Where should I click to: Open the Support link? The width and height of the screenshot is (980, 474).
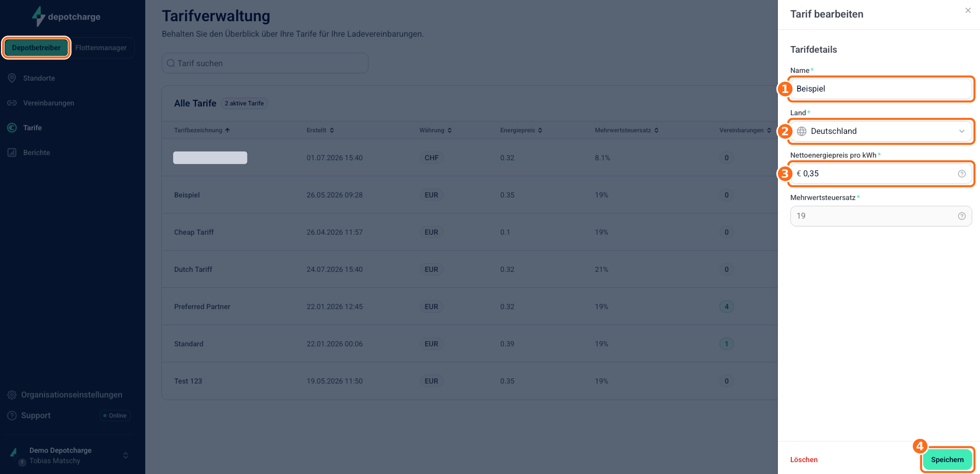pos(36,416)
